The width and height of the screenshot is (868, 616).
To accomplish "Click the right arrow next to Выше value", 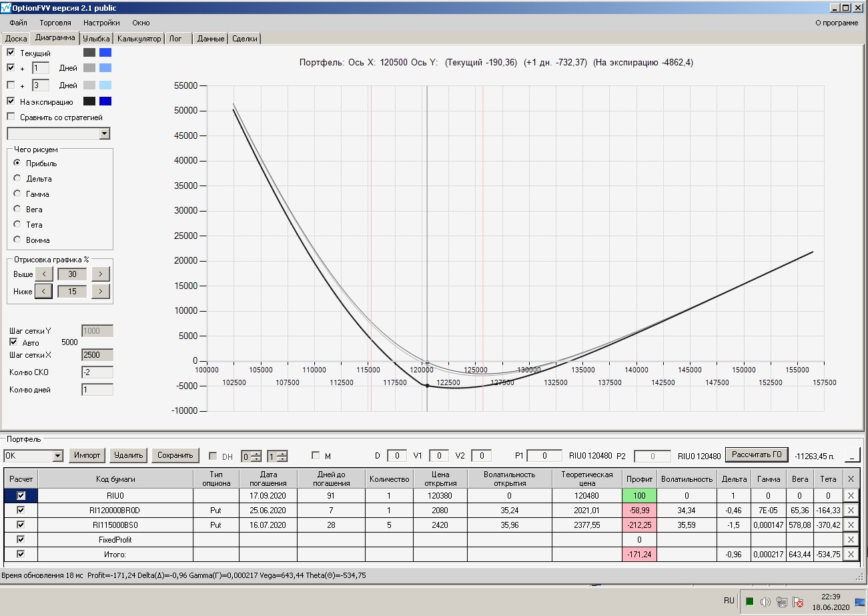I will tap(100, 274).
